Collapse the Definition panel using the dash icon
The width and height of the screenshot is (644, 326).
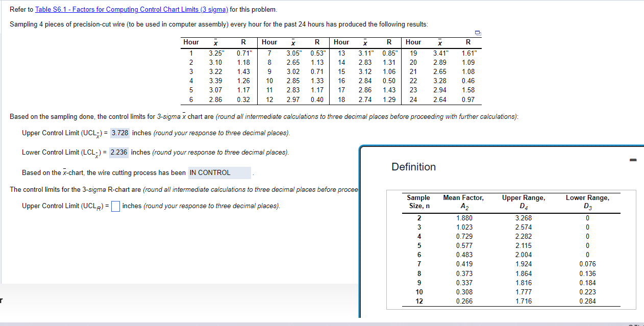pyautogui.click(x=633, y=160)
